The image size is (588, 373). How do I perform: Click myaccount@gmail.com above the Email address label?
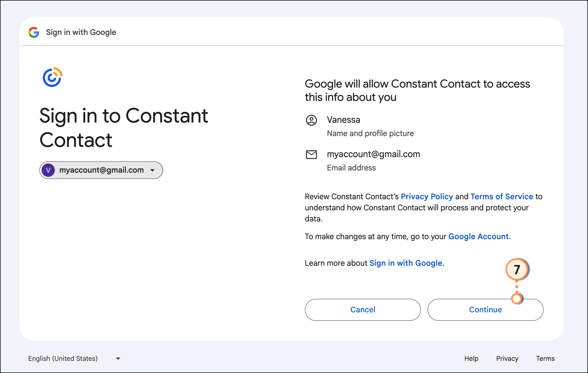click(373, 154)
